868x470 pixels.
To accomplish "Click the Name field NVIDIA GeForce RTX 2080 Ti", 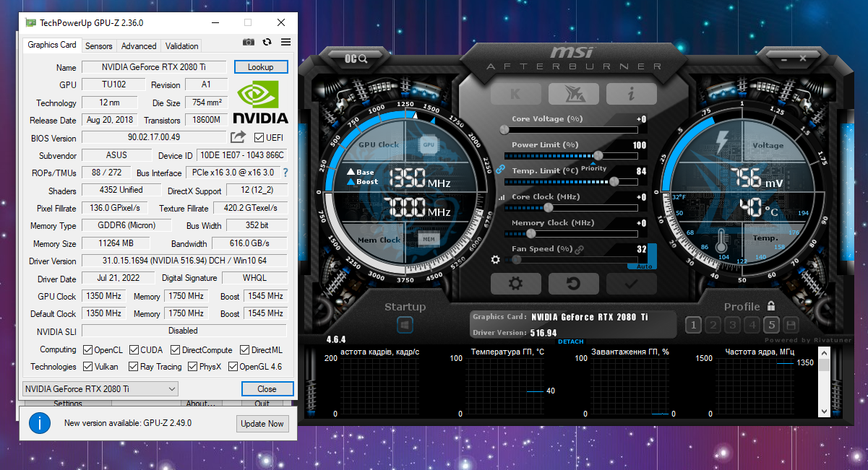I will [154, 67].
